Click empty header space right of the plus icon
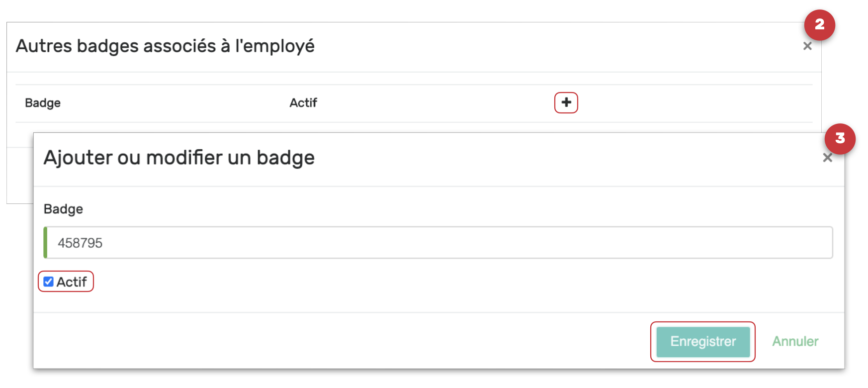Viewport: 868px width, 388px height. [696, 103]
